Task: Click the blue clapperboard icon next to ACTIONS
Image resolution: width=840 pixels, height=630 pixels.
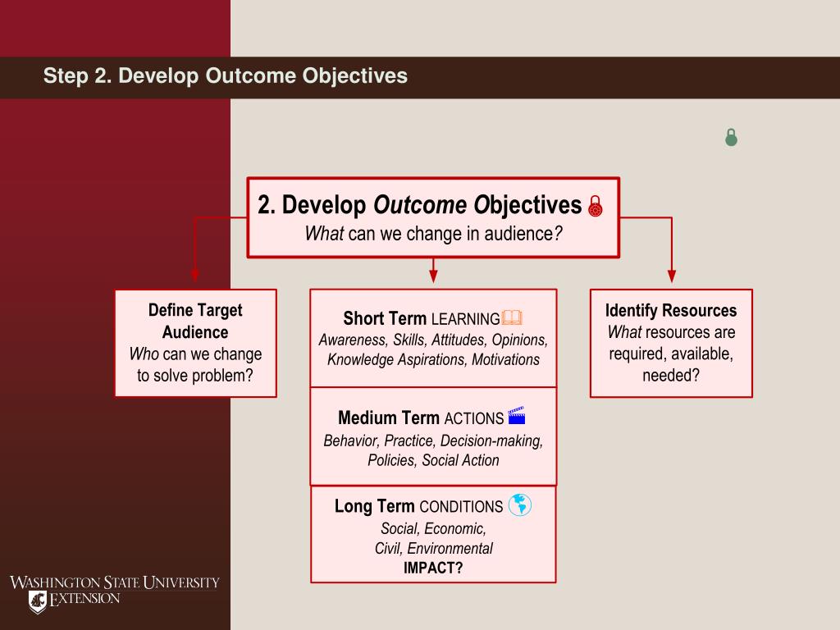Action: point(517,416)
